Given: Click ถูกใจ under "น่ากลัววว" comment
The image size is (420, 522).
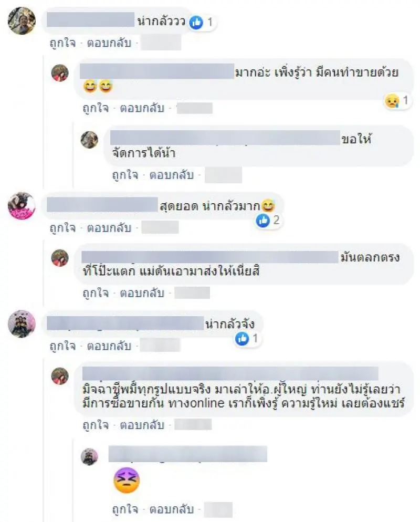Looking at the screenshot, I should (62, 43).
